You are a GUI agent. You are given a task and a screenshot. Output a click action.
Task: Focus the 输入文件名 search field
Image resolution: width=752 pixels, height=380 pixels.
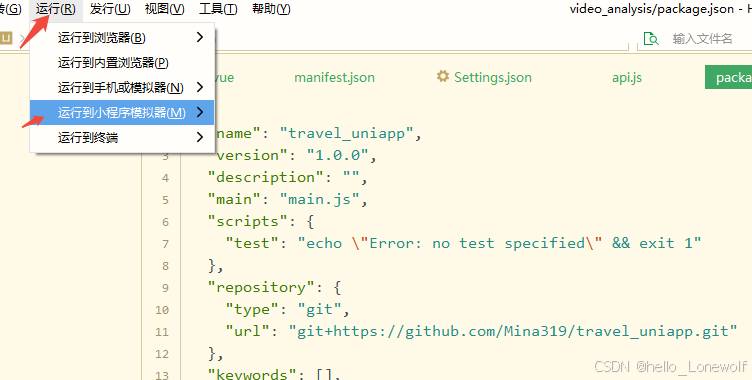[x=702, y=39]
